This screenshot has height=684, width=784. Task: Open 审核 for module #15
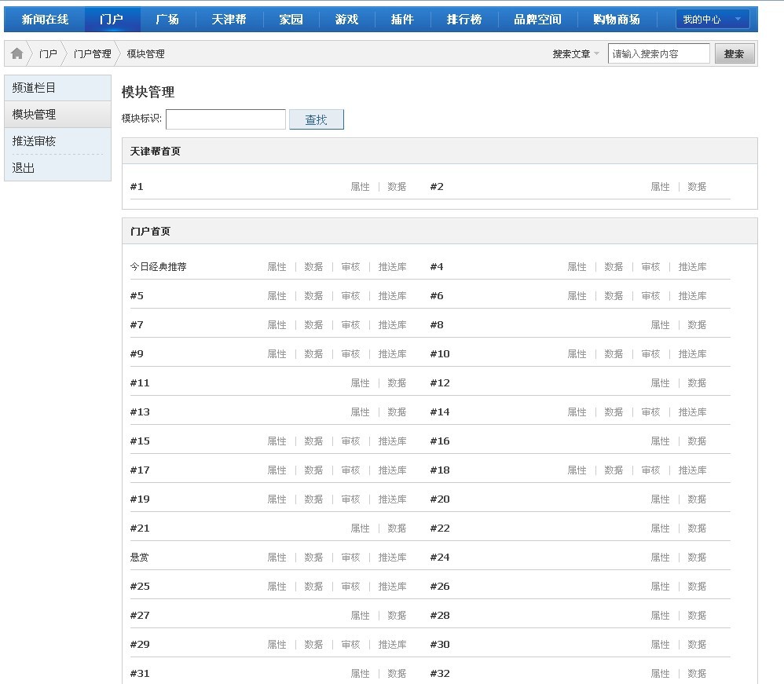tap(351, 441)
